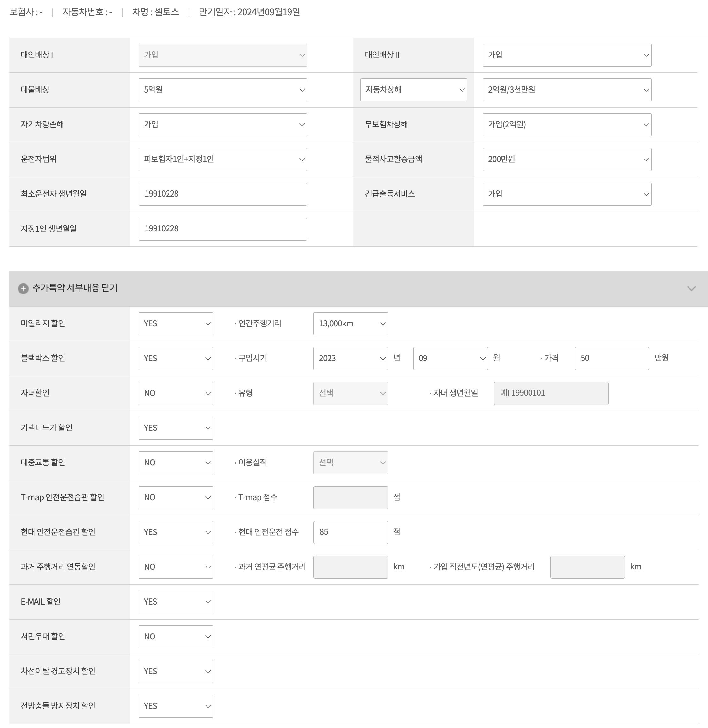Screen dimensions: 708x728
Task: Disable 커넥티드카 할인
Action: click(175, 428)
